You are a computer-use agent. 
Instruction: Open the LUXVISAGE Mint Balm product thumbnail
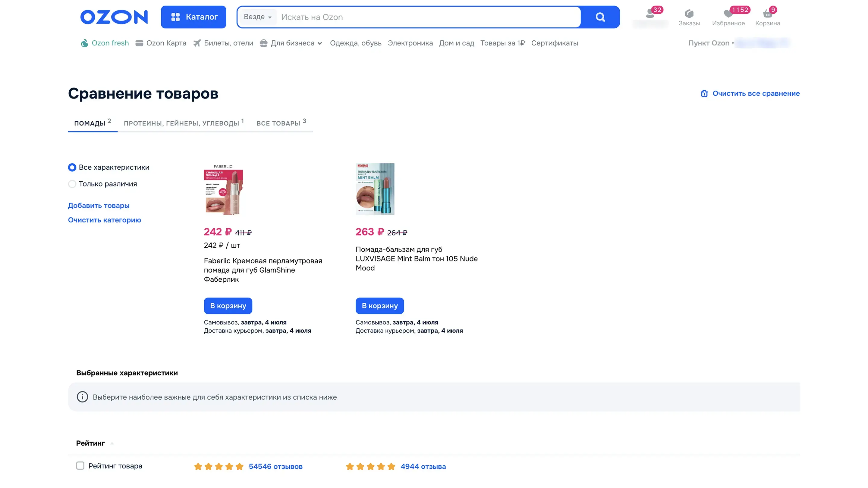click(375, 189)
